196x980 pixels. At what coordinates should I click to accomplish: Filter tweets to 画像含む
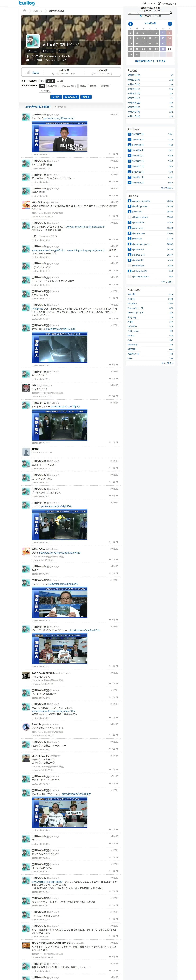tap(105, 86)
